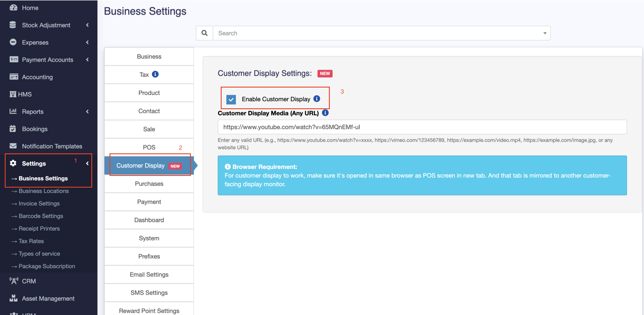Expand the Expenses submenu chevron
This screenshot has width=644, height=315.
(x=87, y=42)
